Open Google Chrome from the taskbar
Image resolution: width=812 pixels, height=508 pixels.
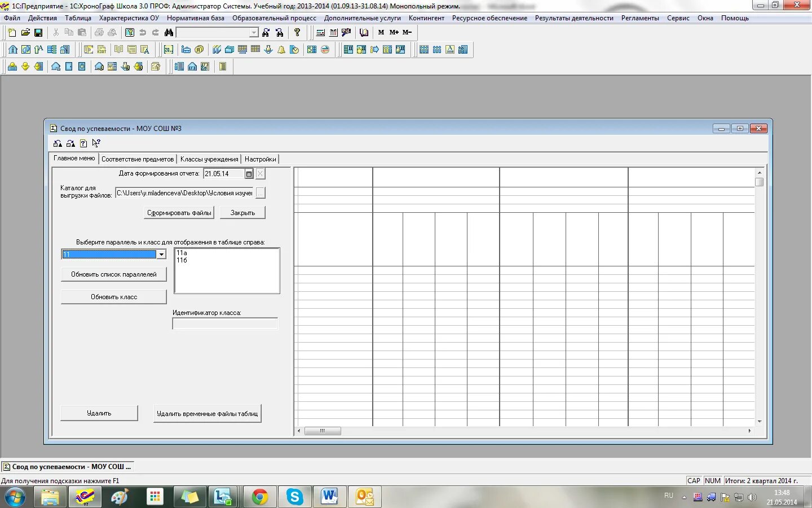click(260, 497)
